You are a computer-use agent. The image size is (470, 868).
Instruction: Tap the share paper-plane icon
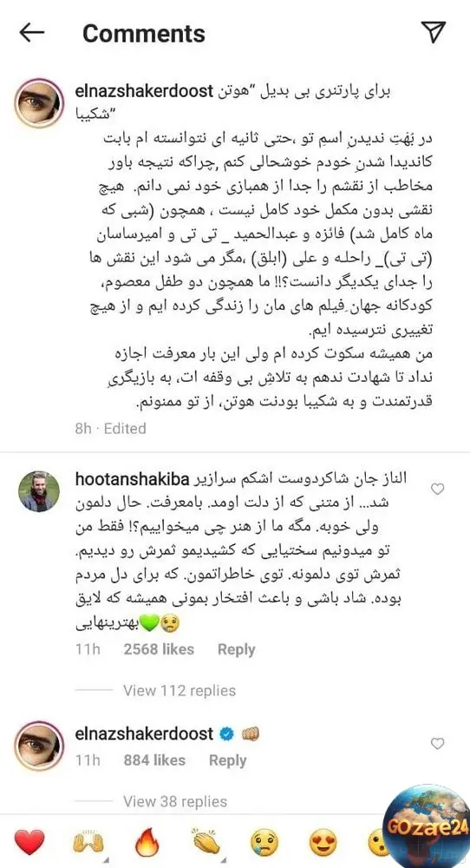click(433, 32)
